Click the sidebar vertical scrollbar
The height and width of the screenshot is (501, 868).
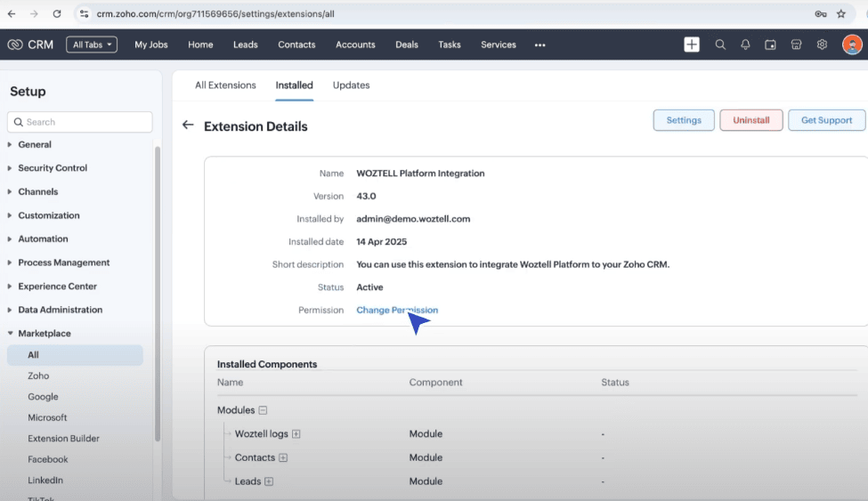point(158,294)
